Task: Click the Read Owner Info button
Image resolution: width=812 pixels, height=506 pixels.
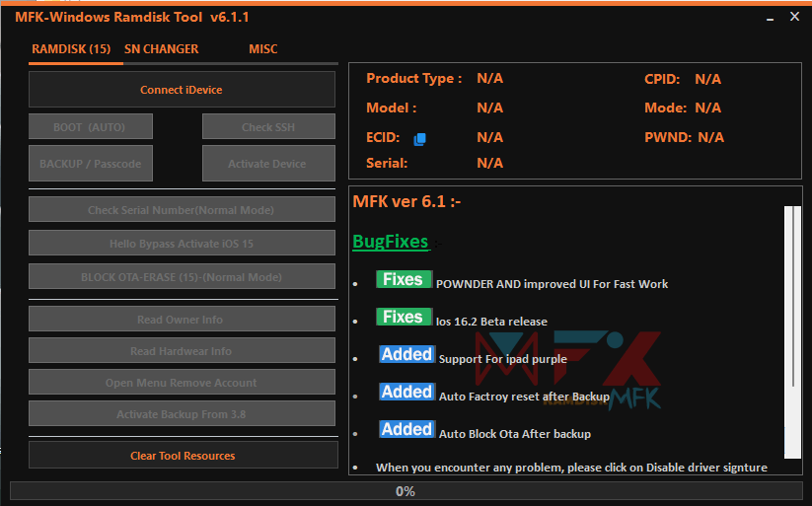Action: (182, 320)
